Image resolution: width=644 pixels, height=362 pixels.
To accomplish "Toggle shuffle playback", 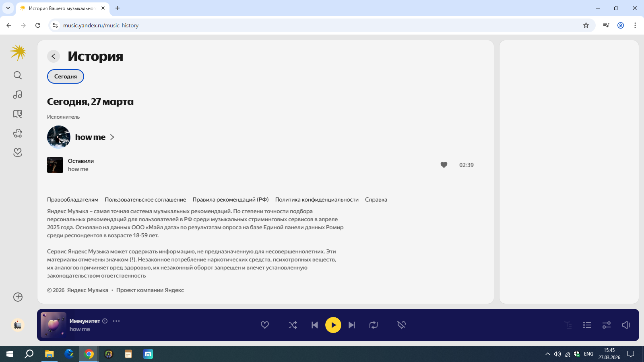I will point(293,325).
